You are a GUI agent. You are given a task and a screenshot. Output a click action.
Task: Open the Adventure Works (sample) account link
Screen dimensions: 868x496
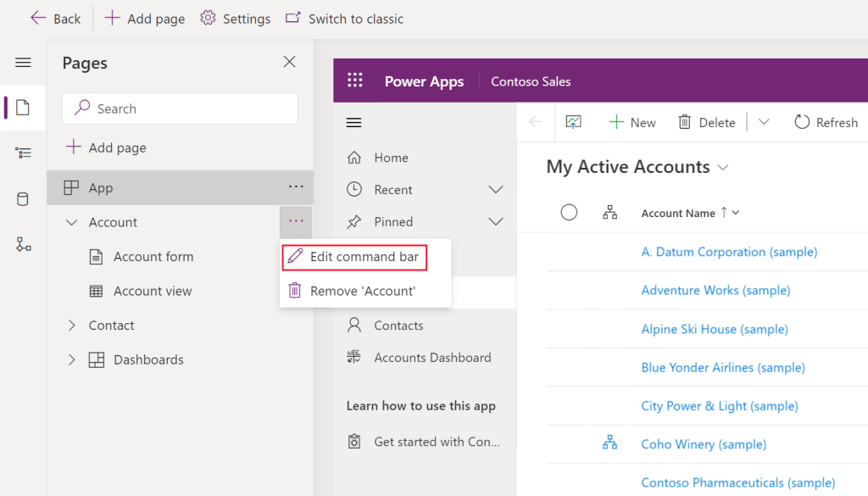click(x=715, y=290)
